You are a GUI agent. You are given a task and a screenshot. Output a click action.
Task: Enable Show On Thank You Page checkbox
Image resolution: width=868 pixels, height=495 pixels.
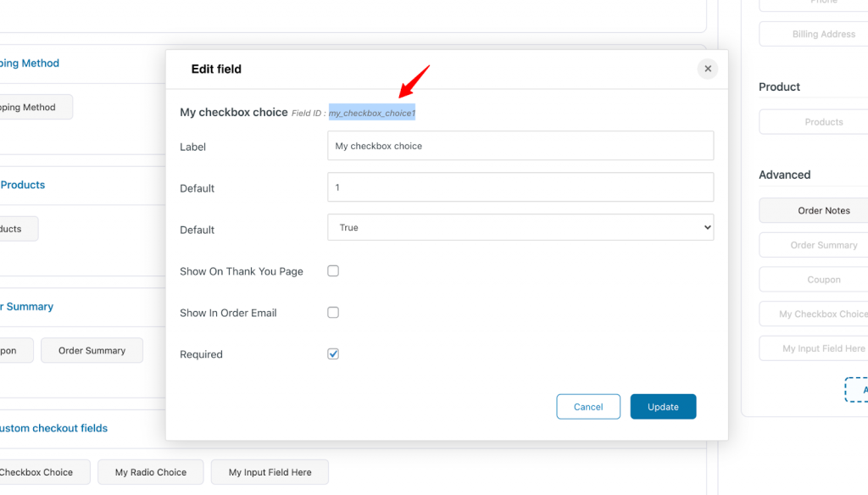click(x=333, y=270)
